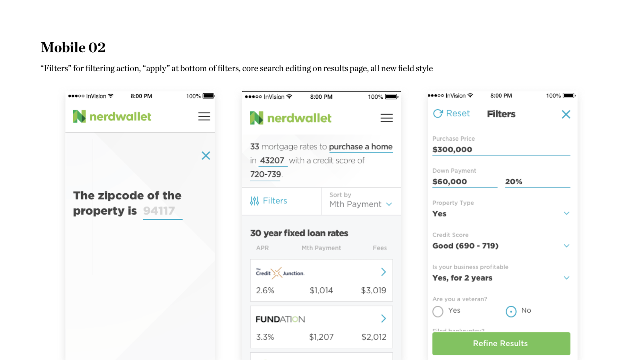Expand the Property Type dropdown
Viewport: 644px width, 360px height.
pos(566,213)
